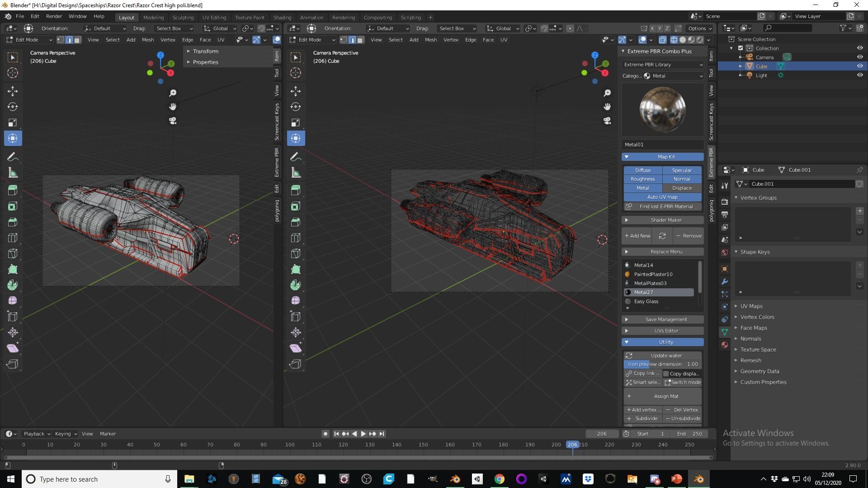This screenshot has width=868, height=488.
Task: Click the frame 206 playhead marker
Action: pos(572,445)
